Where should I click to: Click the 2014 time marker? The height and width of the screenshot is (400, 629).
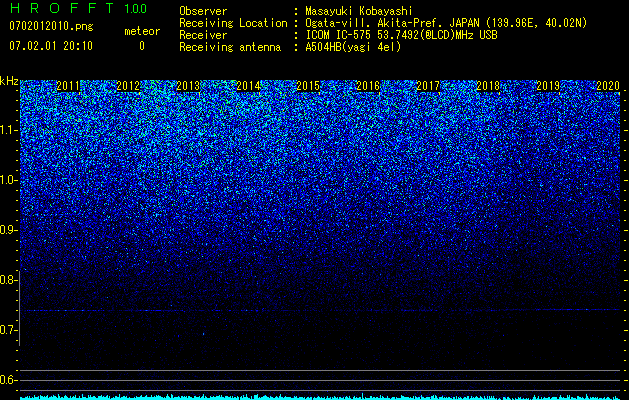(248, 86)
